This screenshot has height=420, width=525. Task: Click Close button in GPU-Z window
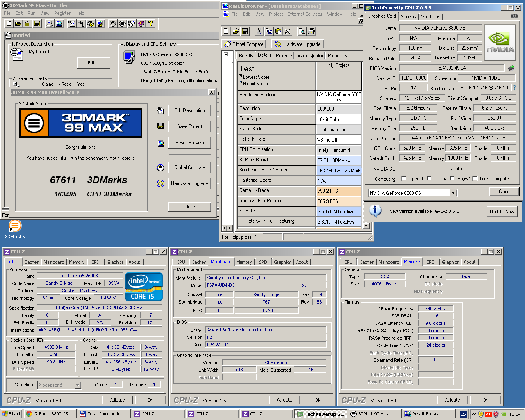click(x=504, y=192)
